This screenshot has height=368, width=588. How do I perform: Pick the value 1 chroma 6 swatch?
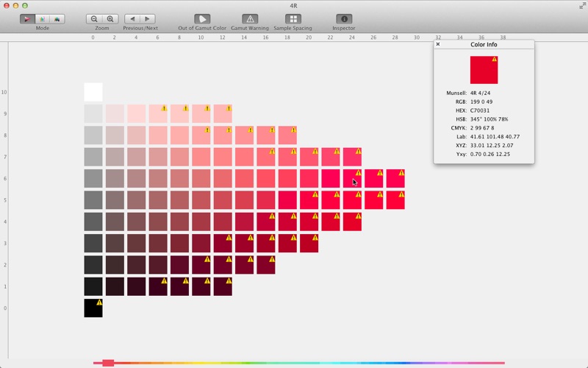[x=158, y=286]
